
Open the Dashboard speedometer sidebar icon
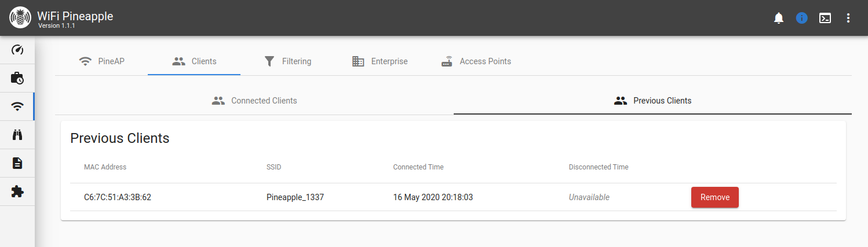pyautogui.click(x=17, y=50)
